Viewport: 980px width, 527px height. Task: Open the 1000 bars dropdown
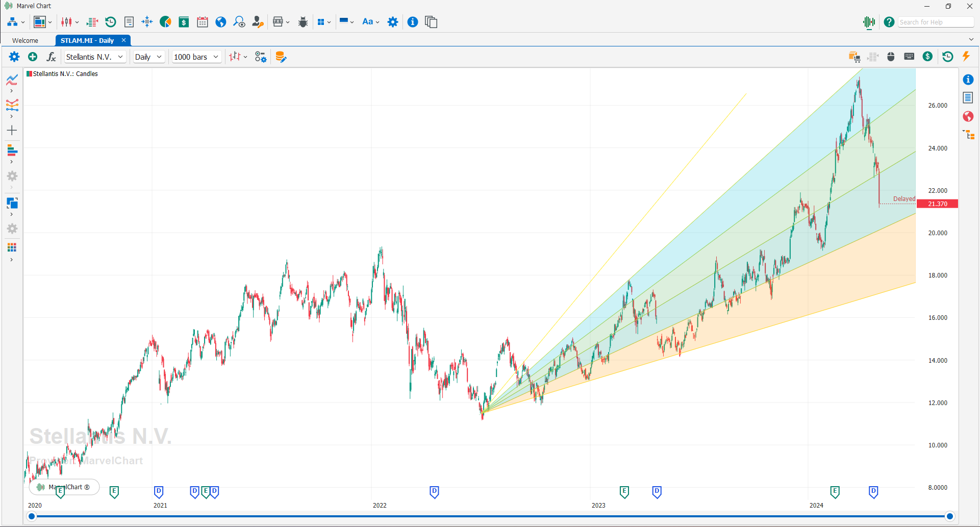(x=196, y=57)
